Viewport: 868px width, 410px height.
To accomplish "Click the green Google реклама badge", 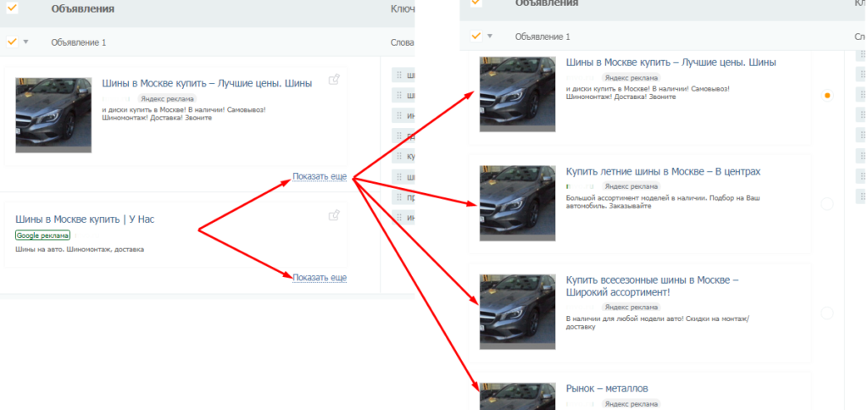I will [x=42, y=235].
